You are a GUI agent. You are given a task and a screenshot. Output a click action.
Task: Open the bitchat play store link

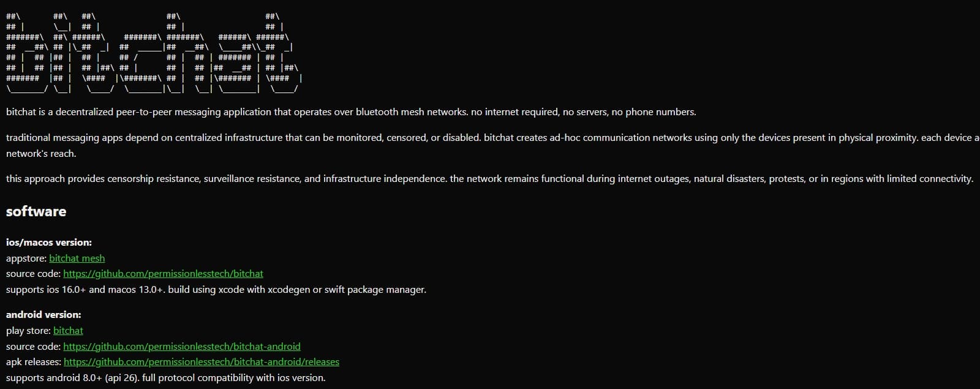click(68, 331)
